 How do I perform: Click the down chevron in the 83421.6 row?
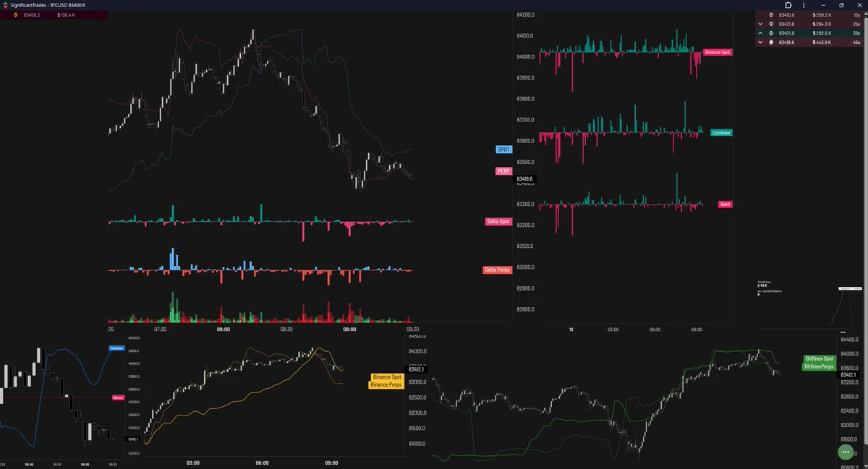[x=760, y=24]
